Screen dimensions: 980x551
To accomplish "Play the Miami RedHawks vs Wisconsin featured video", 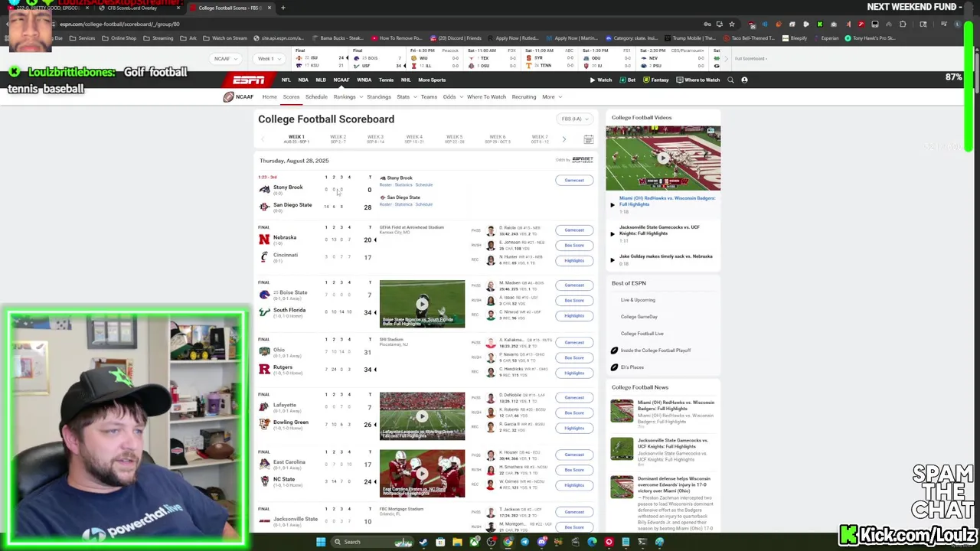I will [x=663, y=158].
